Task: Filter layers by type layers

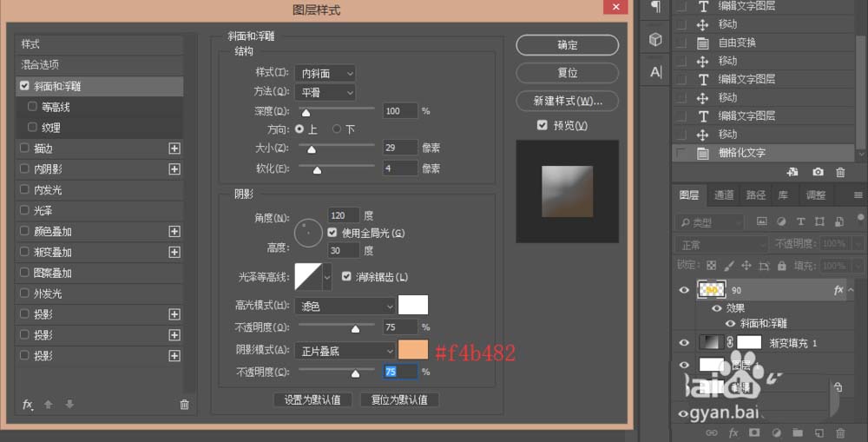Action: coord(800,221)
